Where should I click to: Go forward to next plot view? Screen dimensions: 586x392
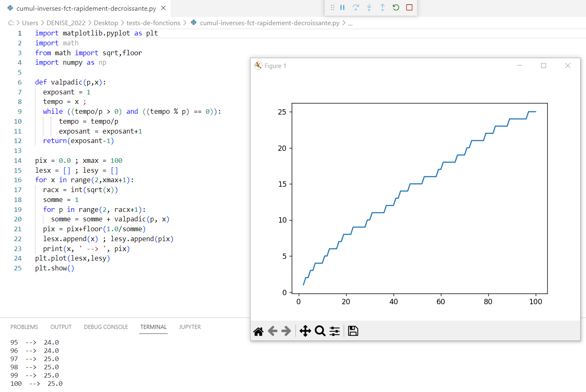286,331
